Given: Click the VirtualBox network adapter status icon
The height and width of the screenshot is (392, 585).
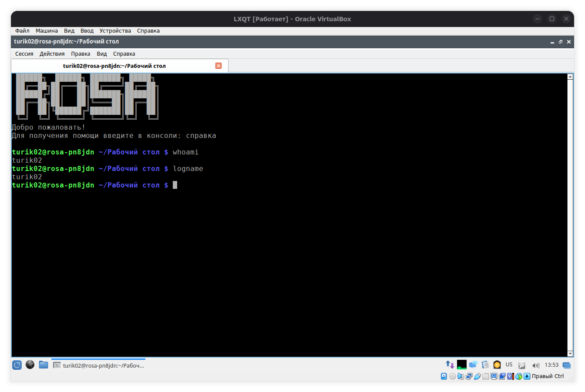Looking at the screenshot, I should [469, 376].
